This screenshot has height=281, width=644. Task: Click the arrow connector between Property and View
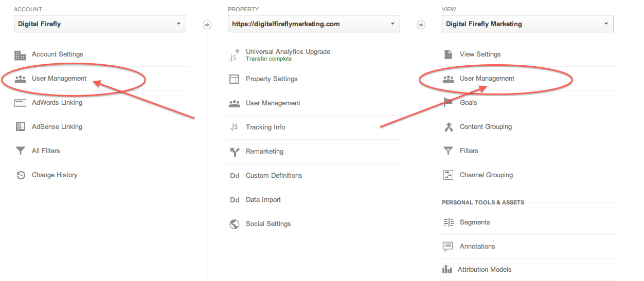421,24
